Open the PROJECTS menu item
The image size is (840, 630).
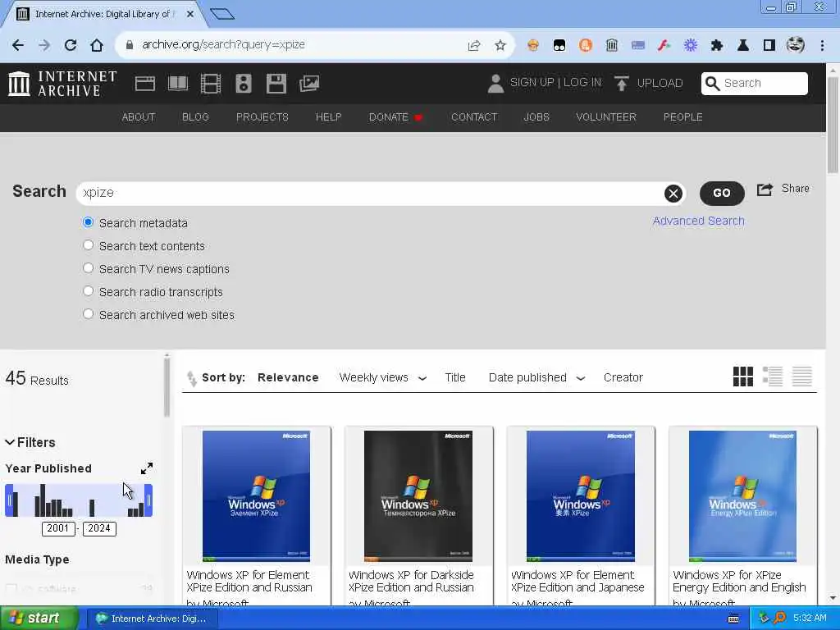262,117
